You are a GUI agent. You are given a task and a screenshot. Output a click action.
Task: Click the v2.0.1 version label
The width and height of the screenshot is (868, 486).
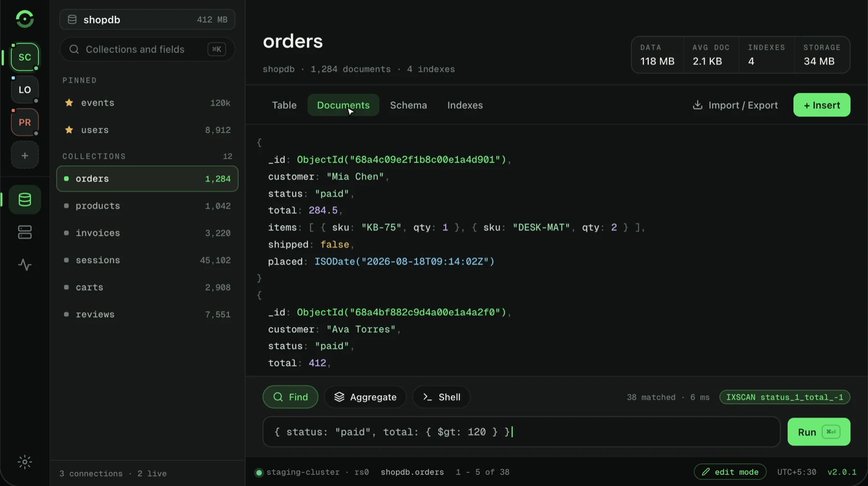point(842,472)
